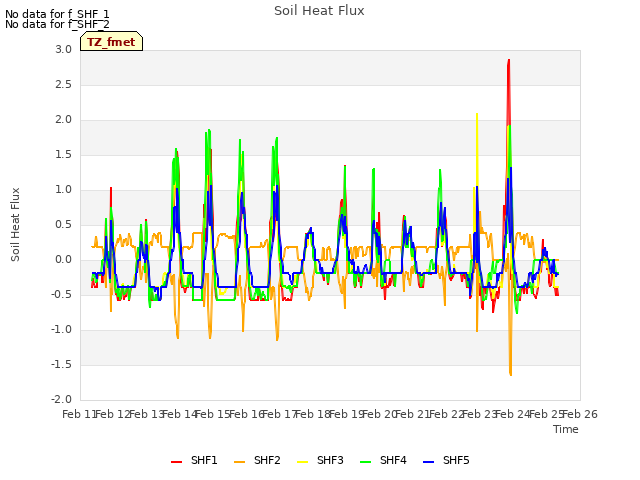Click the -1.5 y-axis tick label
The width and height of the screenshot is (640, 480).
pos(62,364)
